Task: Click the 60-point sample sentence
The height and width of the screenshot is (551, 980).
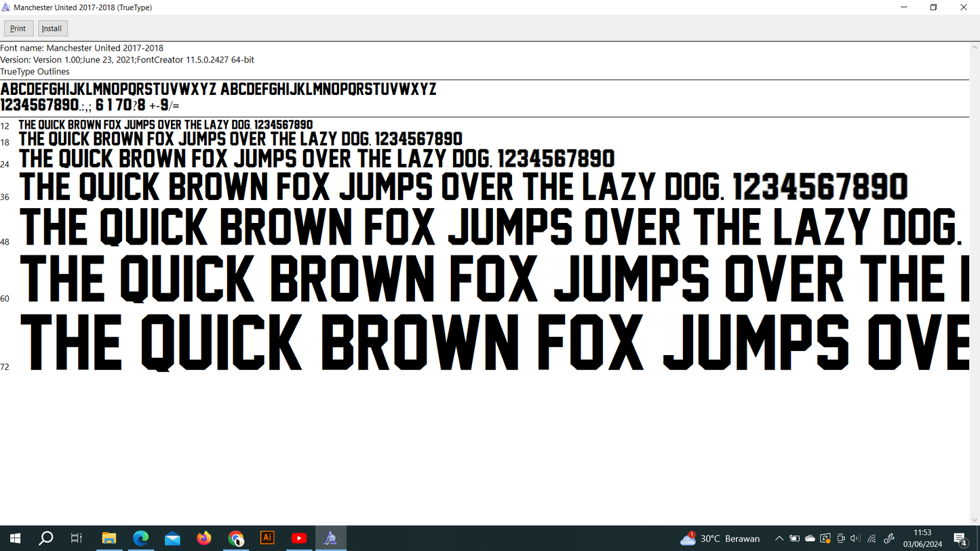Action: (494, 278)
